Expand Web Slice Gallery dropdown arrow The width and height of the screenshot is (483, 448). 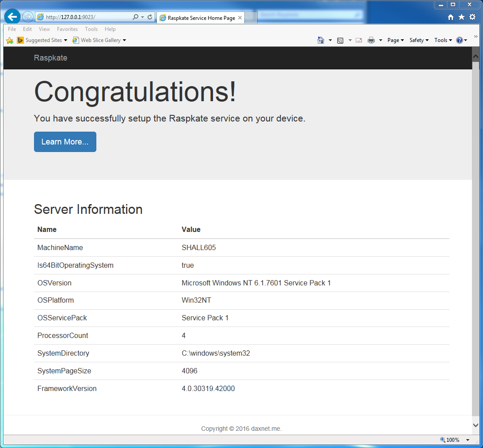point(125,40)
